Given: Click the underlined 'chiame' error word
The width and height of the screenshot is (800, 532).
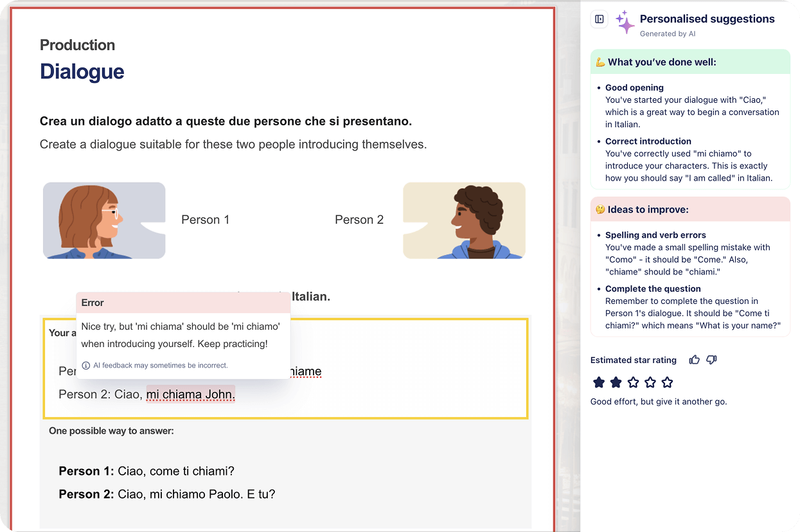Looking at the screenshot, I should coord(306,372).
